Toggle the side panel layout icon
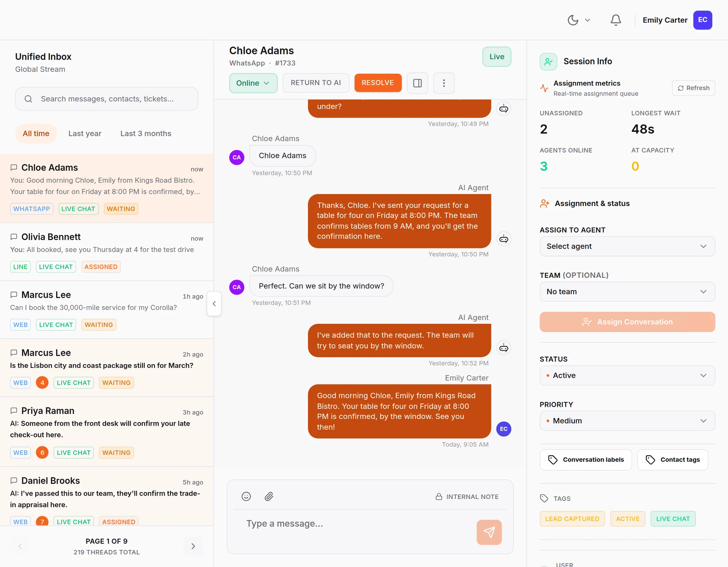The width and height of the screenshot is (728, 567). (x=418, y=83)
